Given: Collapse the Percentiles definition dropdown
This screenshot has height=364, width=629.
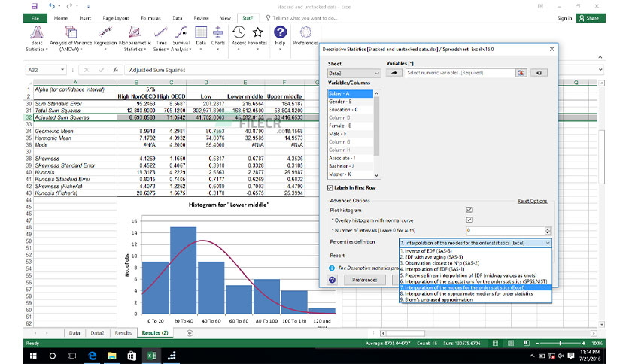Looking at the screenshot, I should point(548,243).
